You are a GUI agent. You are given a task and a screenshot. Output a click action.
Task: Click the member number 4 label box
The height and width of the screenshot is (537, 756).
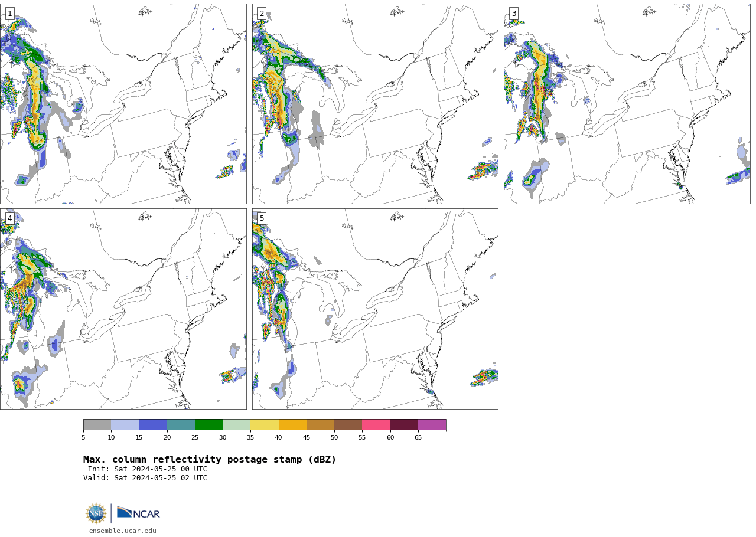click(9, 218)
